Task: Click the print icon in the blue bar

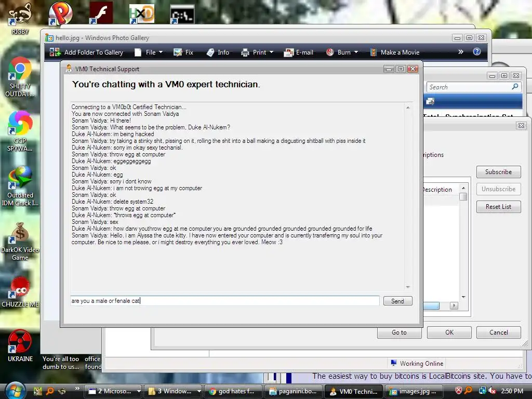Action: click(430, 101)
